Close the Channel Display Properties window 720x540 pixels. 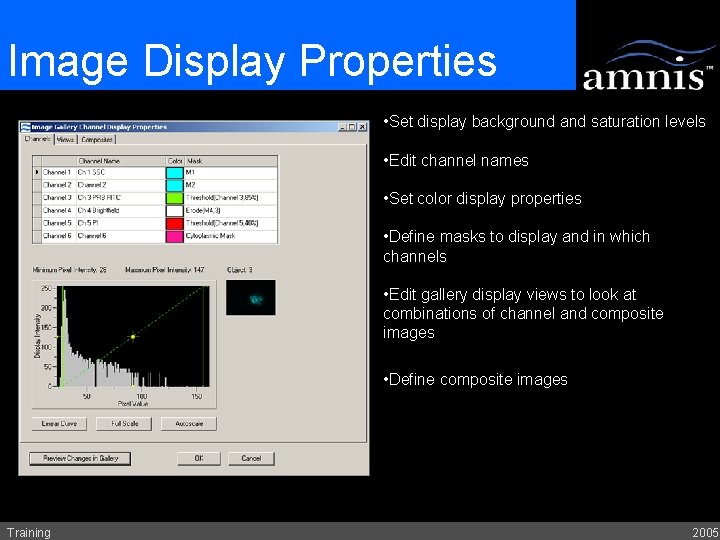tap(362, 127)
